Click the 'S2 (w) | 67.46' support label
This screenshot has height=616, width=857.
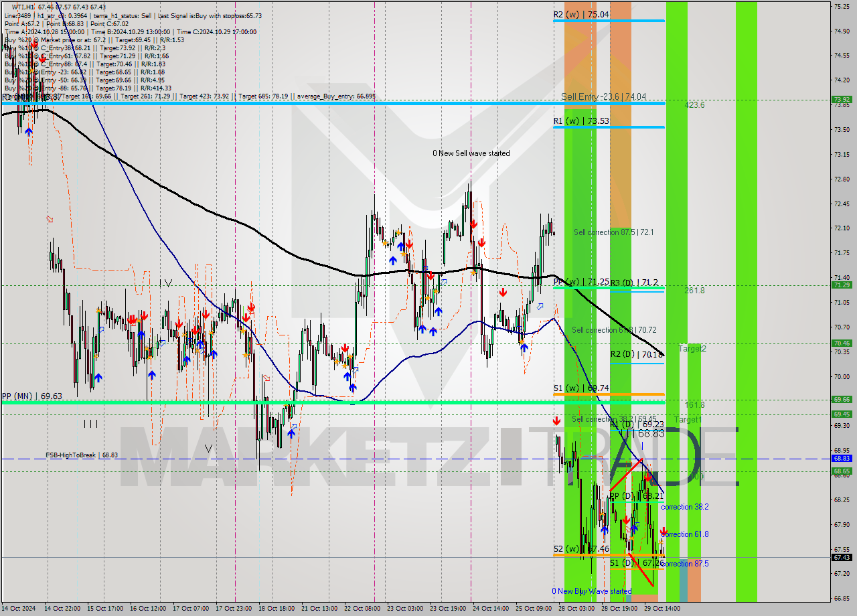[x=580, y=548]
